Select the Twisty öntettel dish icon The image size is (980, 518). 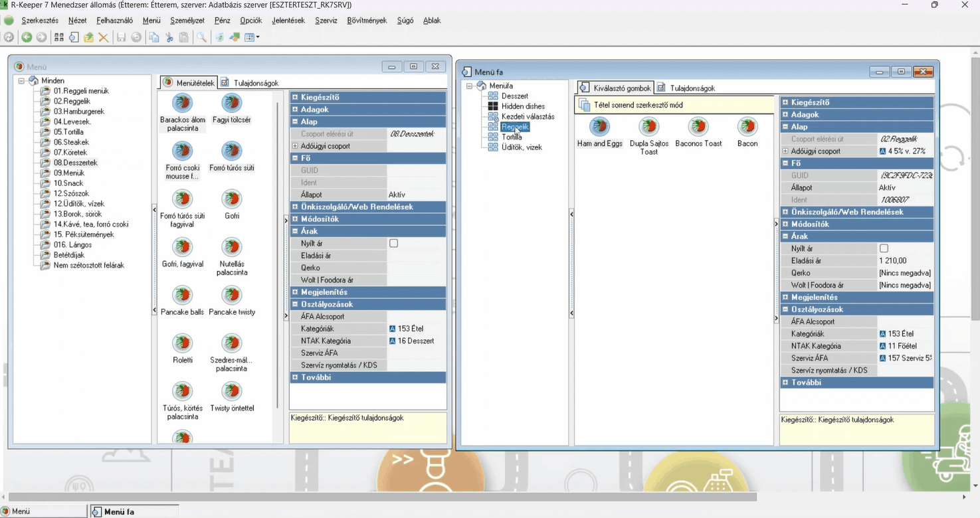[232, 391]
